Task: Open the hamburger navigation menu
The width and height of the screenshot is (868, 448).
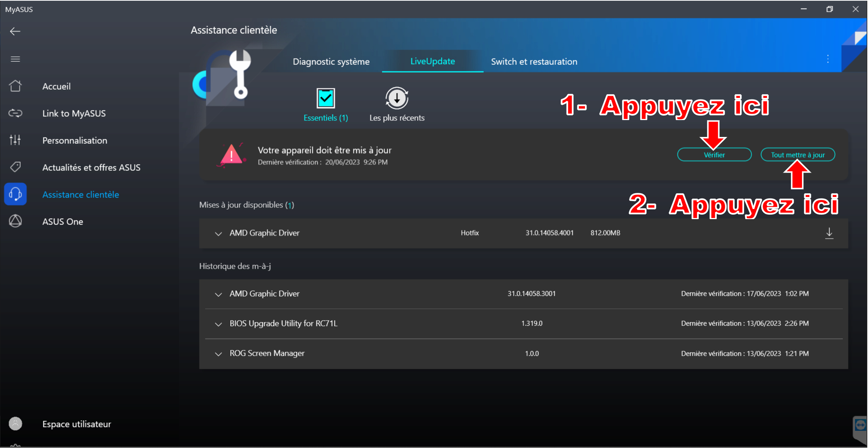Action: point(15,59)
